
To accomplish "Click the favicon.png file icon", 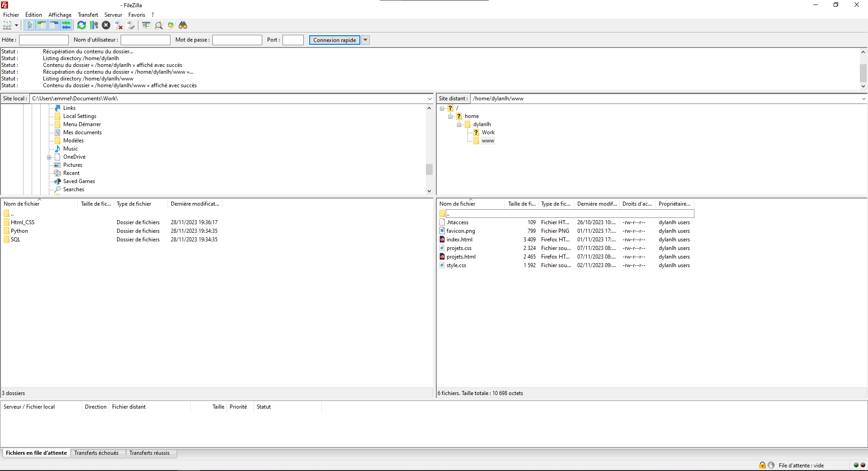I will pyautogui.click(x=442, y=231).
